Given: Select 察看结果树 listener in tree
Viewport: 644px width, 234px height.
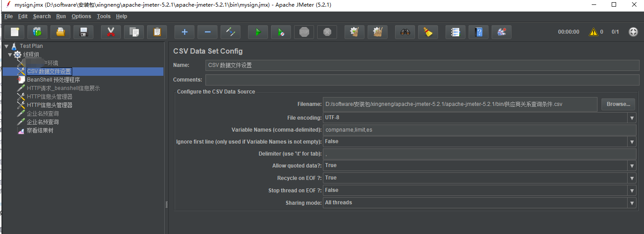Looking at the screenshot, I should point(40,131).
